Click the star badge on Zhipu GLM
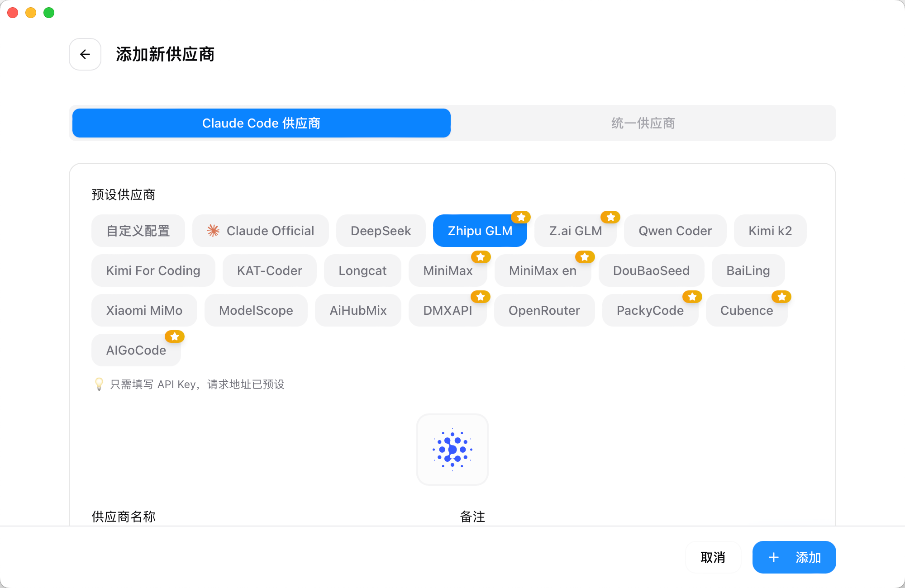Image resolution: width=905 pixels, height=588 pixels. click(x=521, y=217)
